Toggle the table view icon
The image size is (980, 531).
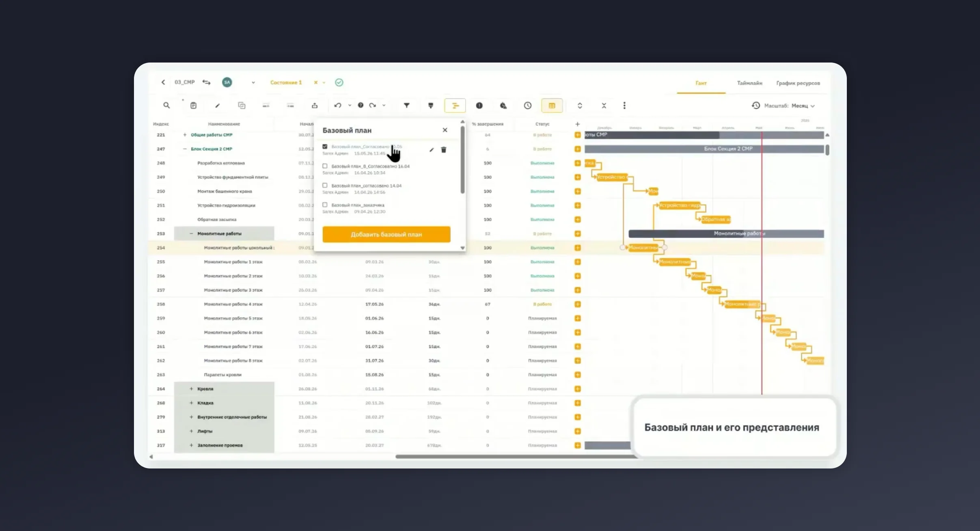tap(552, 106)
